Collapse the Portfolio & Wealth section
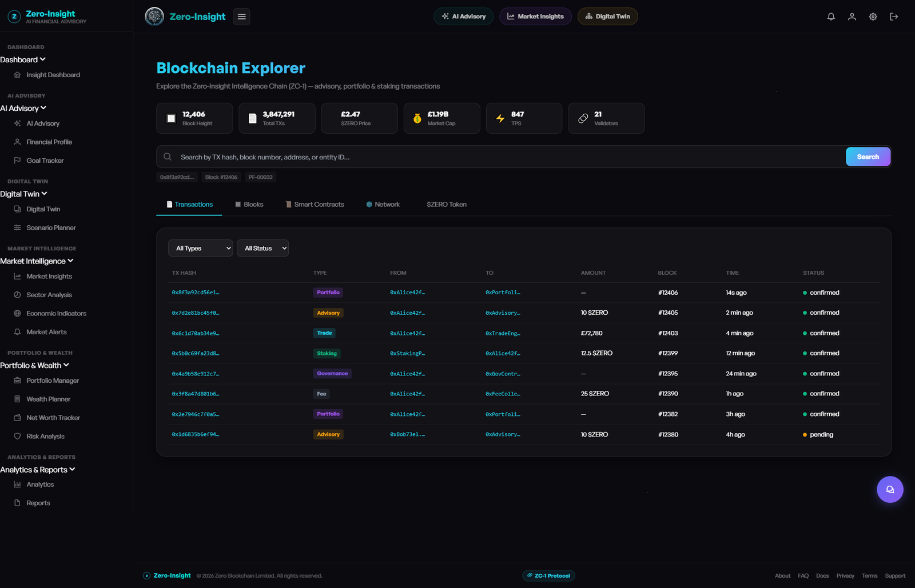Screen dimensions: 915x588 pos(35,365)
